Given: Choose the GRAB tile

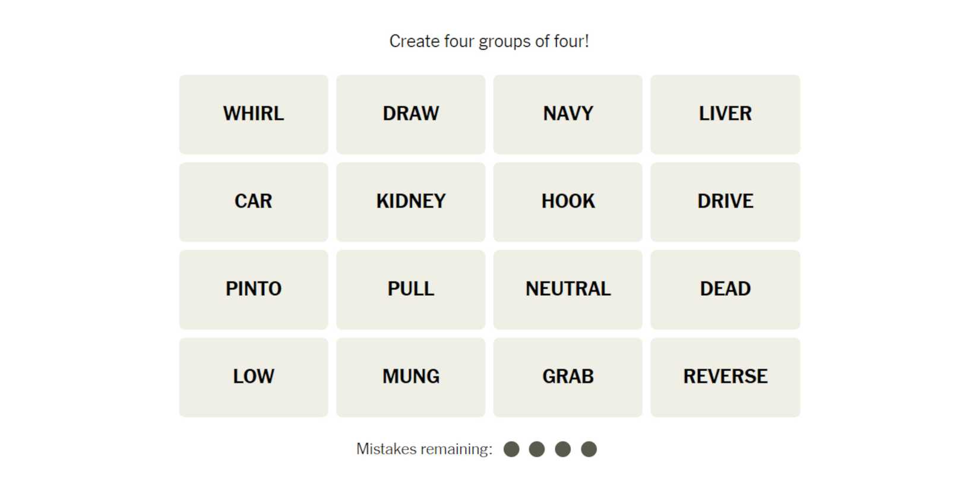Looking at the screenshot, I should pyautogui.click(x=568, y=377).
